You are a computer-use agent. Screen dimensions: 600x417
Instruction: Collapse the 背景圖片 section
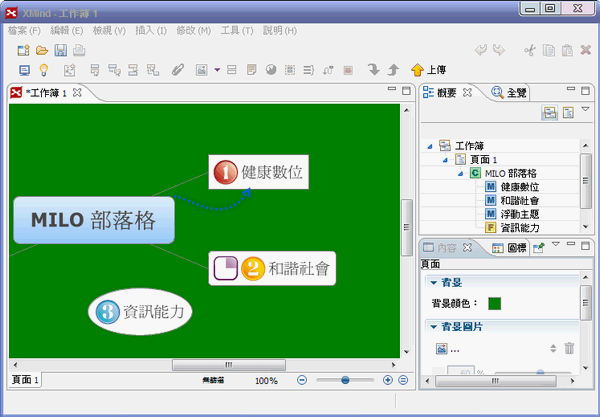(434, 327)
